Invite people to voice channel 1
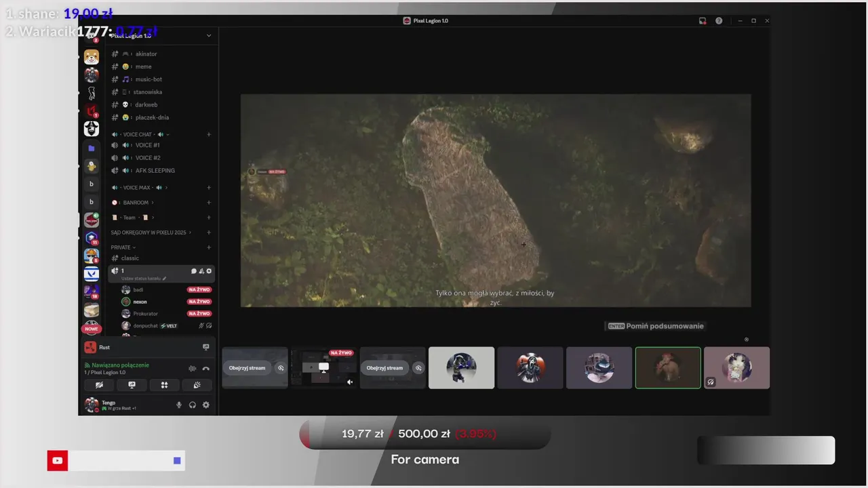Screen dimensions: 868x488 201,271
